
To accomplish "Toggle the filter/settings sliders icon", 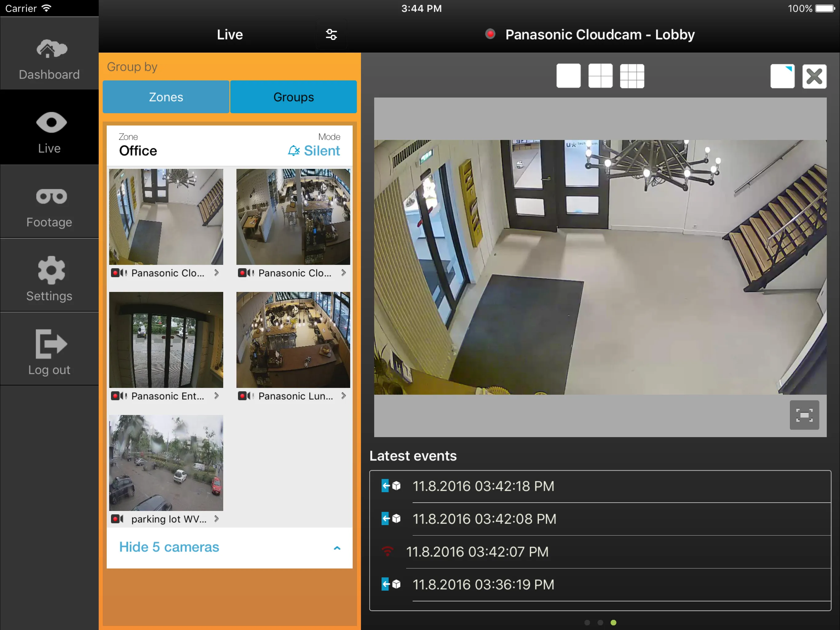I will click(x=331, y=35).
